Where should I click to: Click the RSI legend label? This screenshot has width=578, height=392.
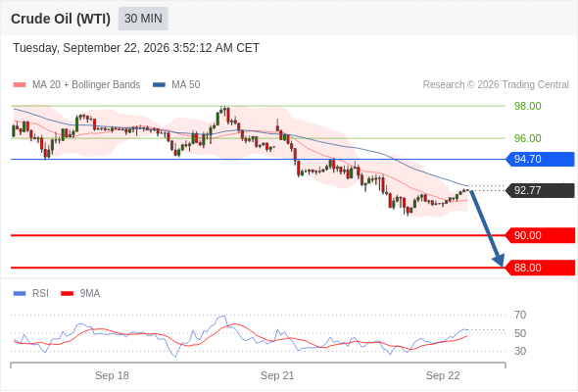coord(40,294)
